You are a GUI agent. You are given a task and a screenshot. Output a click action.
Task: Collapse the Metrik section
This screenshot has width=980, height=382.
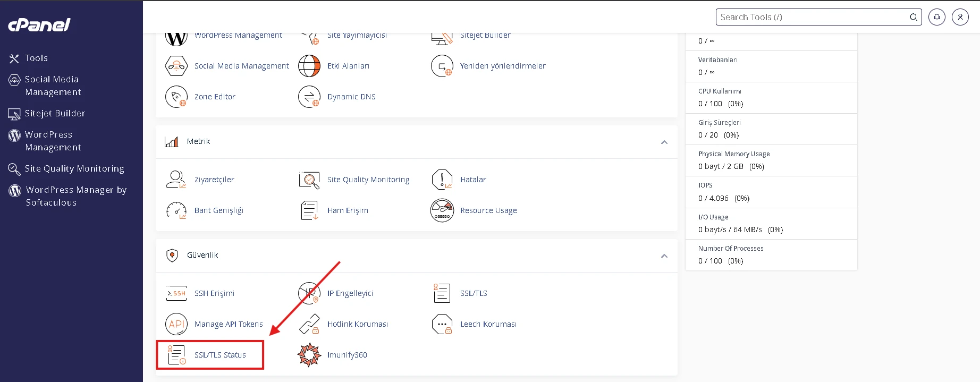(664, 142)
